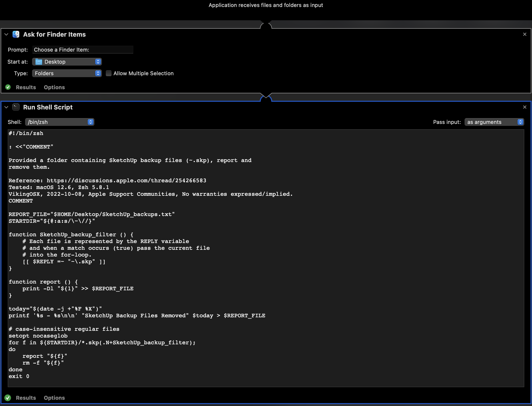Remove the Run Shell Script action

click(525, 107)
